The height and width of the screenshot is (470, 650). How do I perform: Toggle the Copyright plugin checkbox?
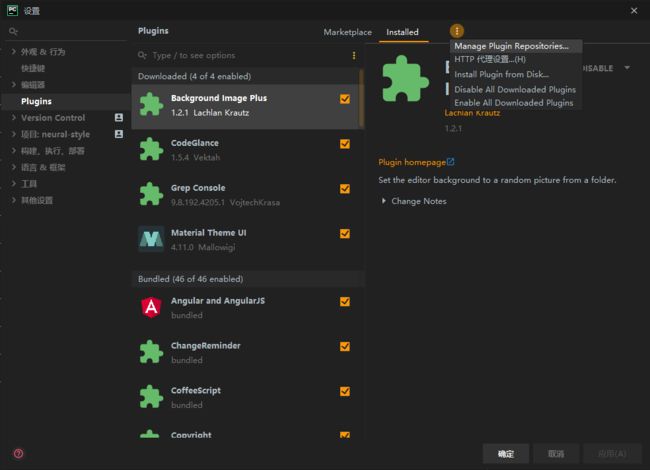345,435
